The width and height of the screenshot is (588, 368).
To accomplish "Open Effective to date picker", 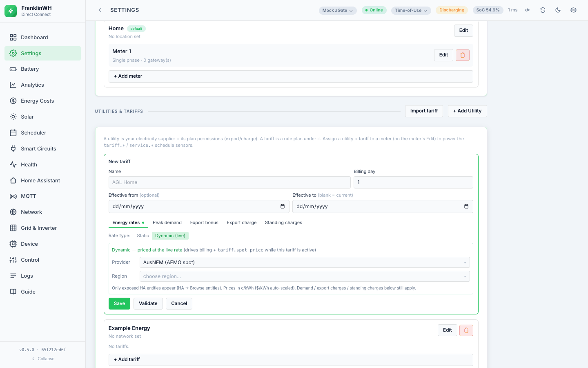I will click(x=466, y=206).
